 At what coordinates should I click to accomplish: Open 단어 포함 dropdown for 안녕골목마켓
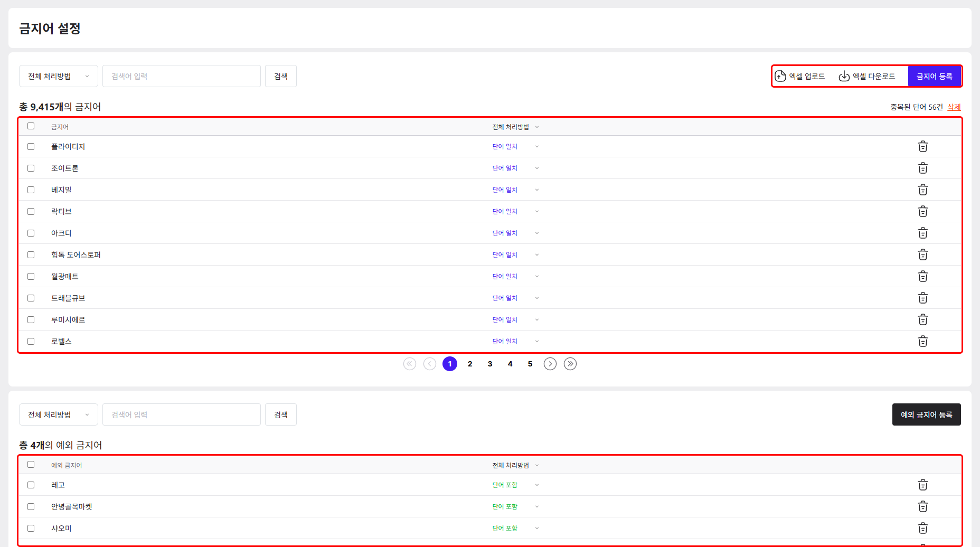click(x=516, y=506)
